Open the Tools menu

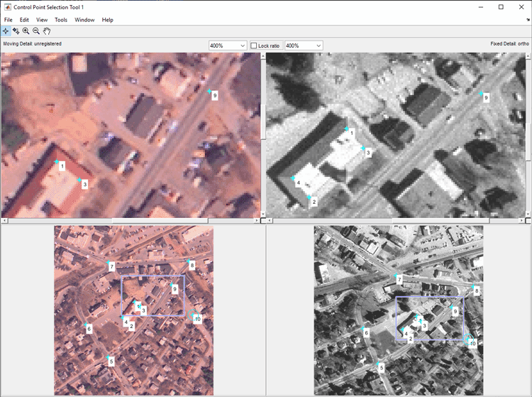coord(61,20)
